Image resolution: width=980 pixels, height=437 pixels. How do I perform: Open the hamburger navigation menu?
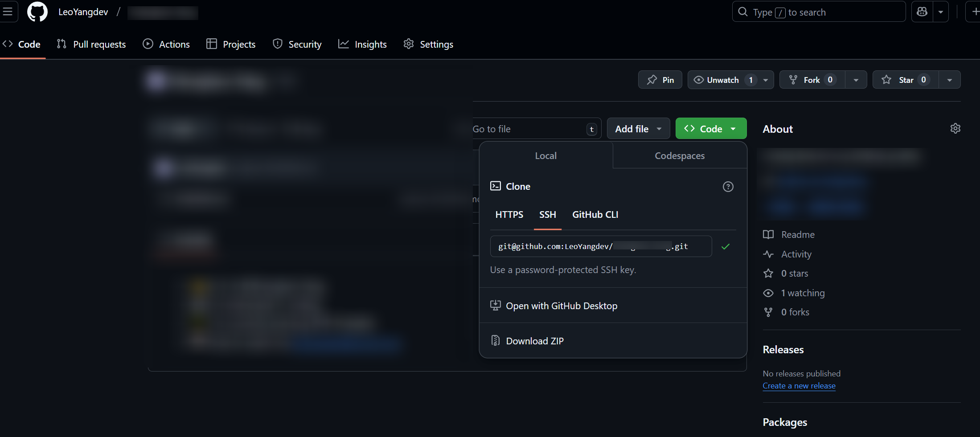(8, 12)
